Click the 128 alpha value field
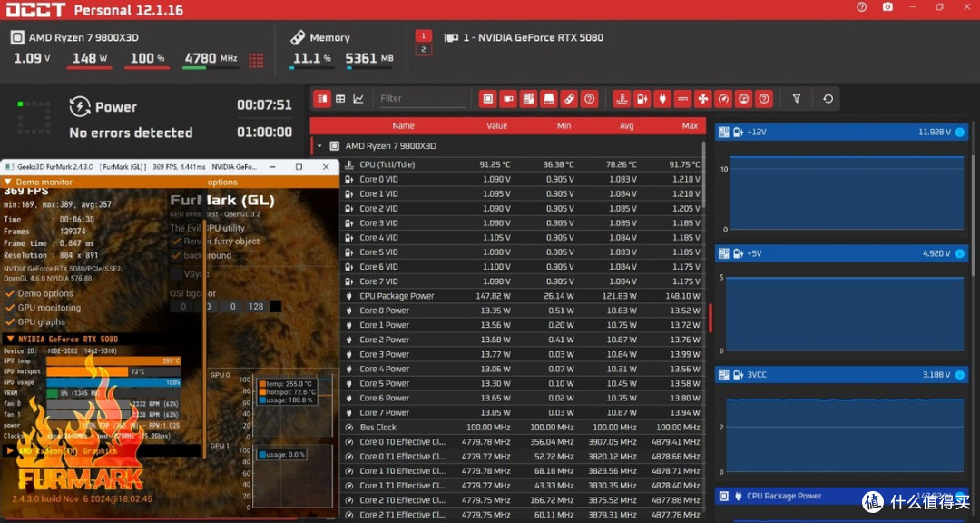The width and height of the screenshot is (980, 523). tap(256, 307)
